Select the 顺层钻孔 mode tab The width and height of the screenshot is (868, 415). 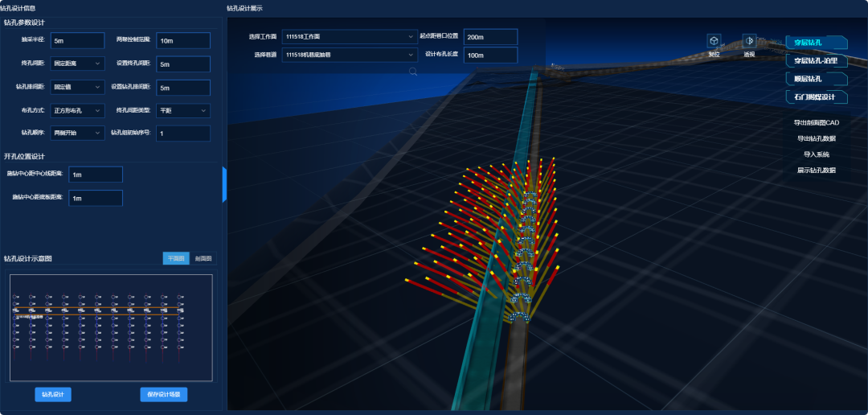click(x=817, y=79)
